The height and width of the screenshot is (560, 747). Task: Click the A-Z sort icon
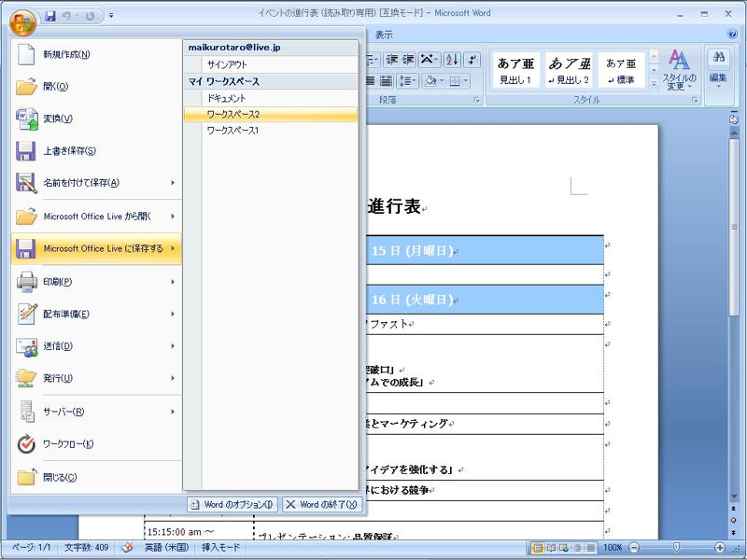click(x=452, y=60)
